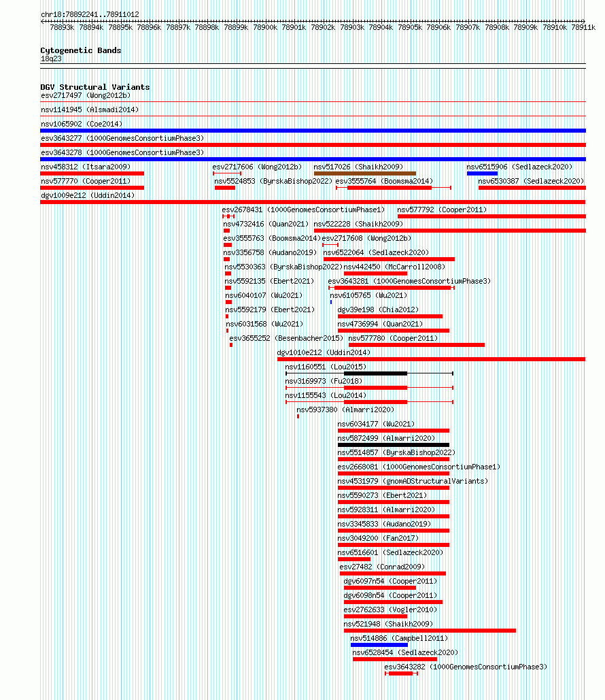Select blue bar of nsv6515906 (Sedlazeck2020)

(483, 173)
